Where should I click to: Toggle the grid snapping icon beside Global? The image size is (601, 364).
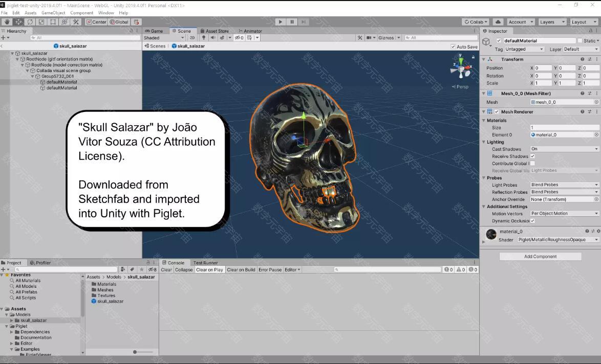(136, 22)
